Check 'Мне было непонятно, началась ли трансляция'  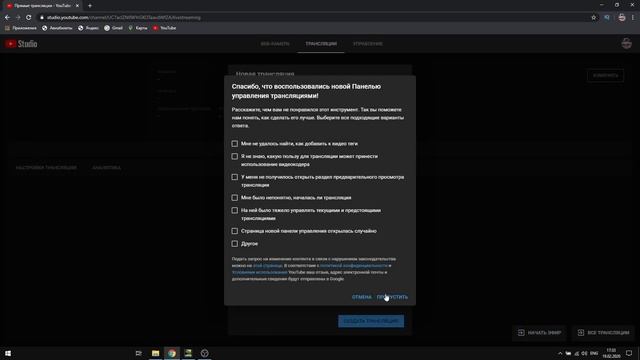click(x=235, y=198)
